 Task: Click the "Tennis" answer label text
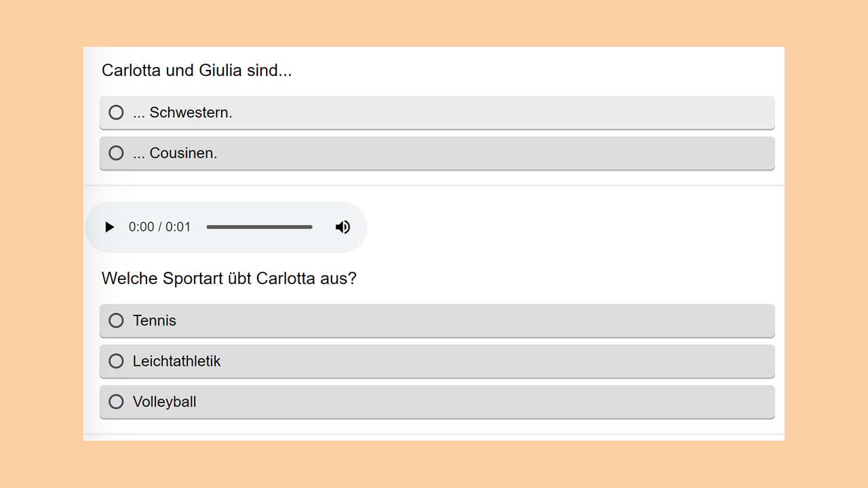(x=155, y=321)
